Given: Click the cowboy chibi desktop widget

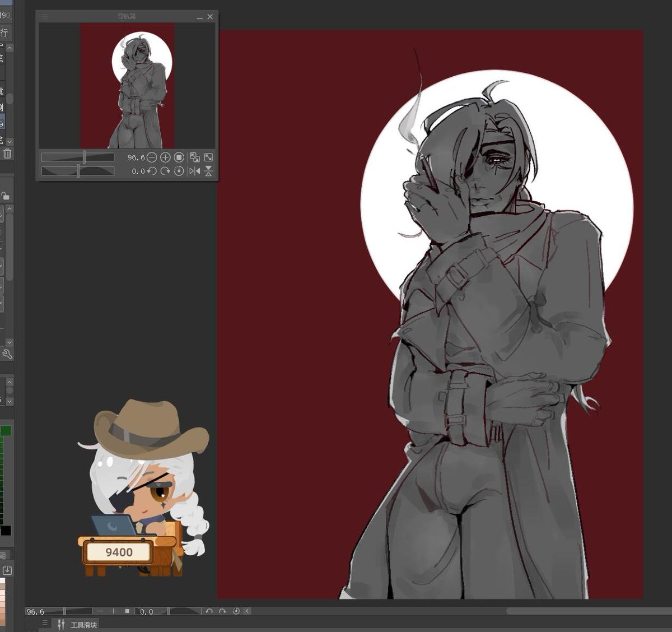Looking at the screenshot, I should tap(143, 487).
